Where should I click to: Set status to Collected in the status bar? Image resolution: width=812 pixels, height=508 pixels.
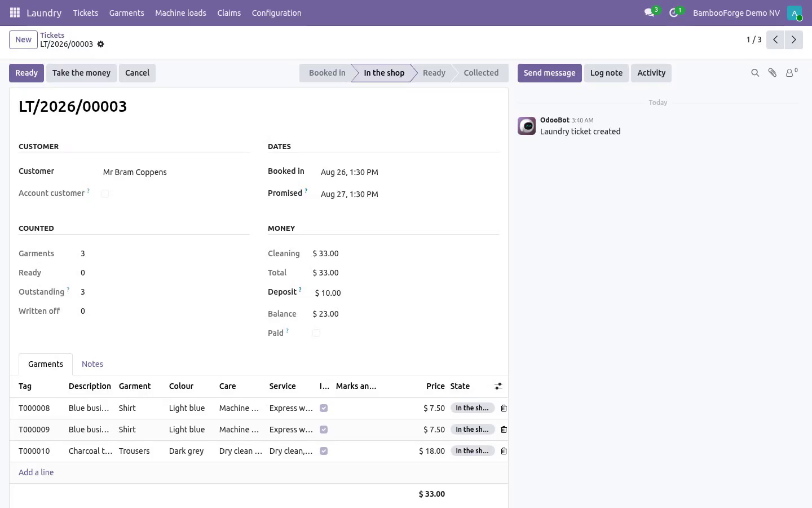pos(481,73)
